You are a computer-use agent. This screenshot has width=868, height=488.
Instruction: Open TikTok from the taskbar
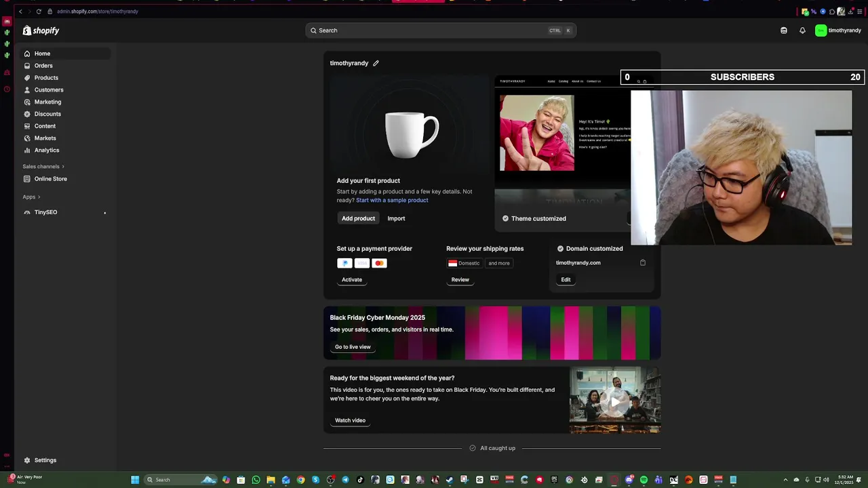360,480
